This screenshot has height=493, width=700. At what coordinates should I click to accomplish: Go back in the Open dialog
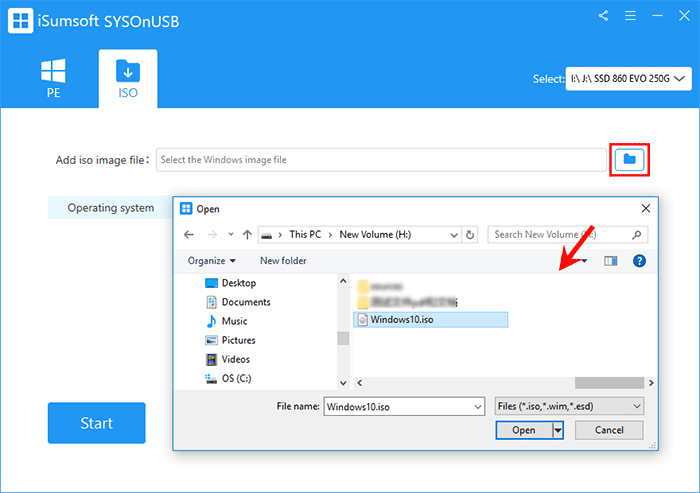click(x=189, y=234)
